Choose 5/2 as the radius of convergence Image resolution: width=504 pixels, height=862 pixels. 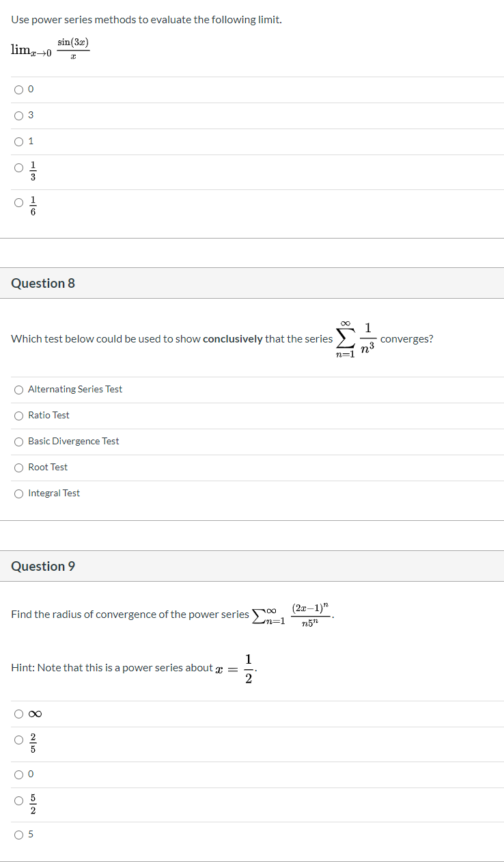tap(18, 800)
